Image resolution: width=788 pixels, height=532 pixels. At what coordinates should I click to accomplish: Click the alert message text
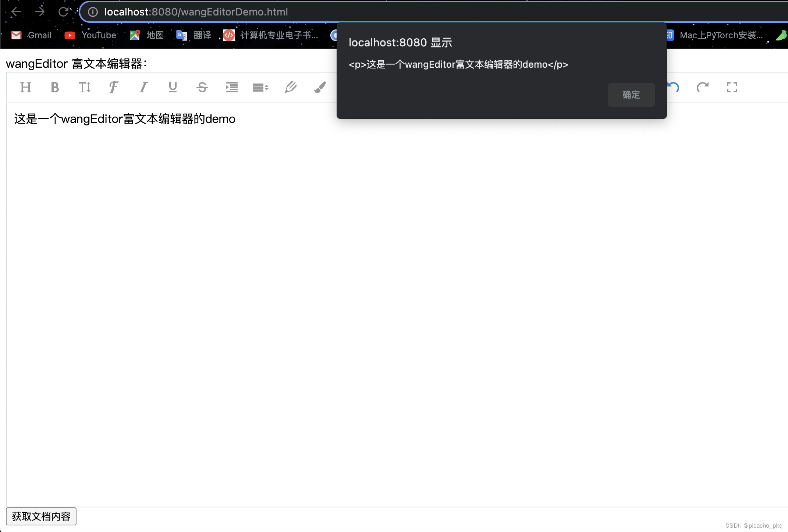458,65
